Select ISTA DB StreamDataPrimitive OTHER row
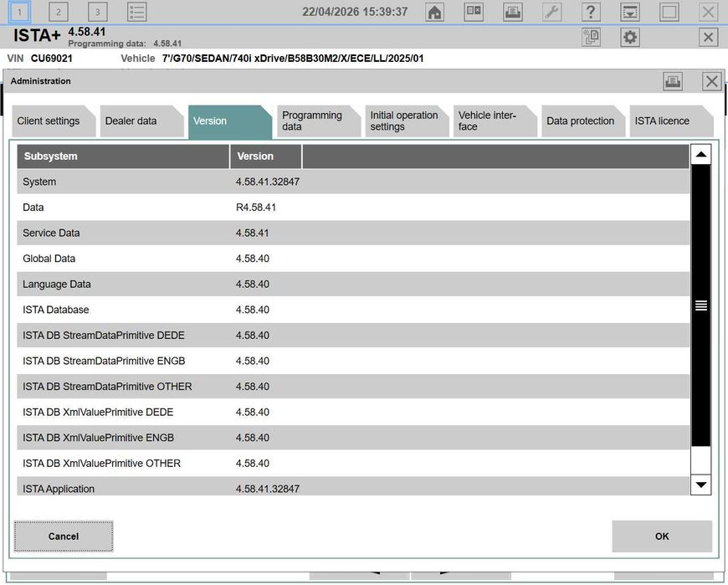The image size is (728, 585). [x=353, y=387]
